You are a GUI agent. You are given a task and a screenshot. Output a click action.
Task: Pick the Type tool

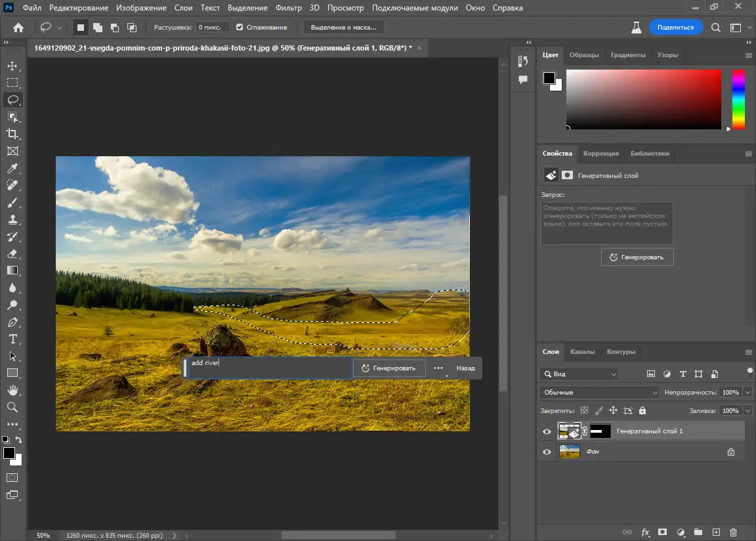13,339
